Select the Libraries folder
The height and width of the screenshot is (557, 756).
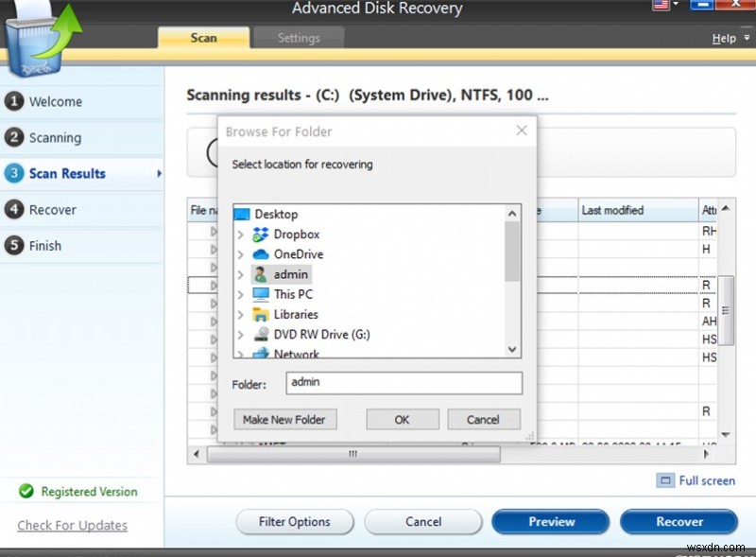coord(296,315)
